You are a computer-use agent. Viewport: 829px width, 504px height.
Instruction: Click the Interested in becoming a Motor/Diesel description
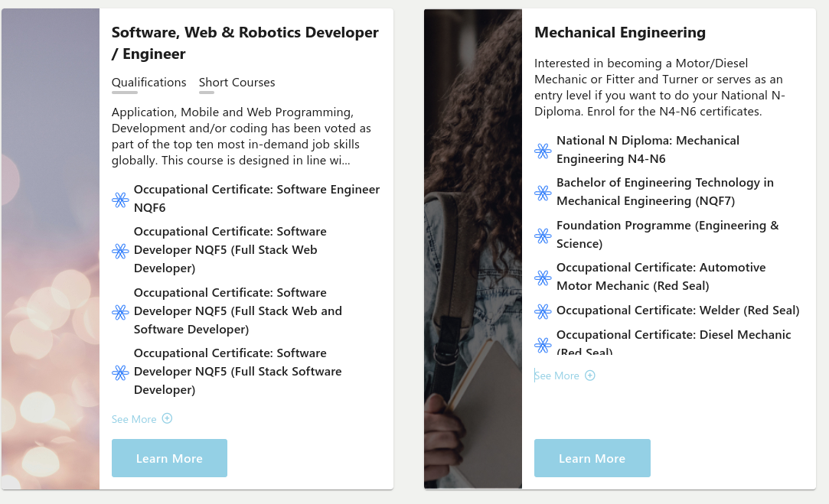click(x=659, y=87)
